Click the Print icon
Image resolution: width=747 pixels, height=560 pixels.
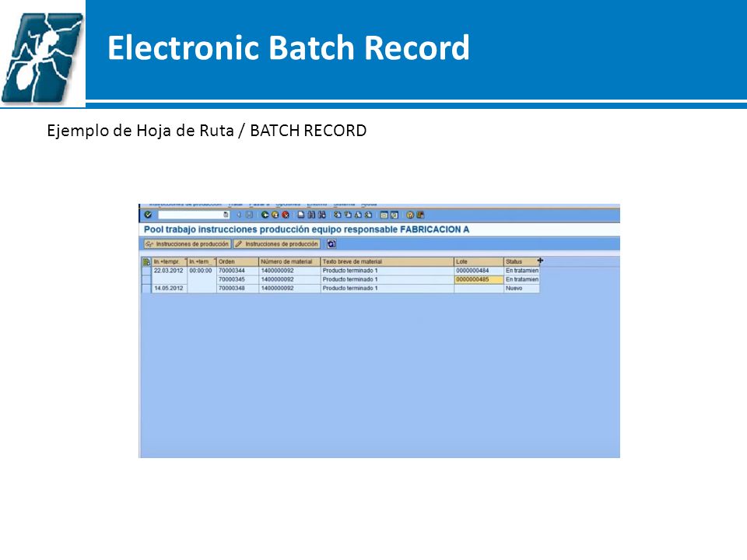pos(300,215)
